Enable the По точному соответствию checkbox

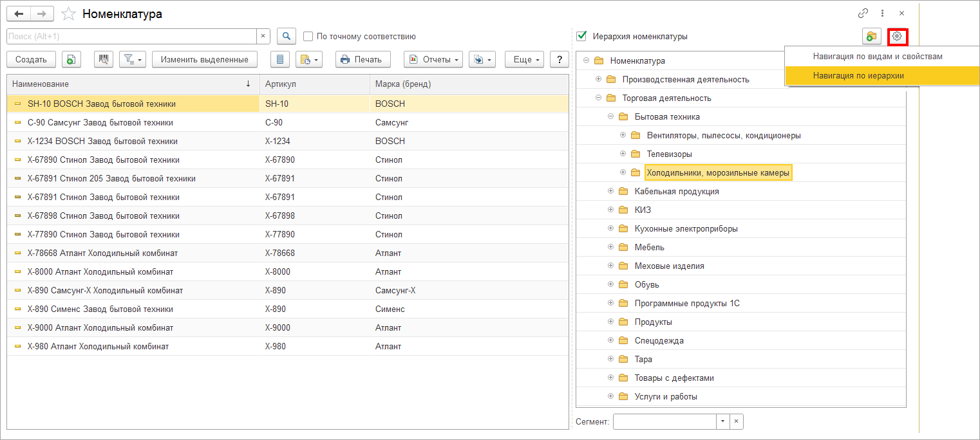(x=308, y=37)
